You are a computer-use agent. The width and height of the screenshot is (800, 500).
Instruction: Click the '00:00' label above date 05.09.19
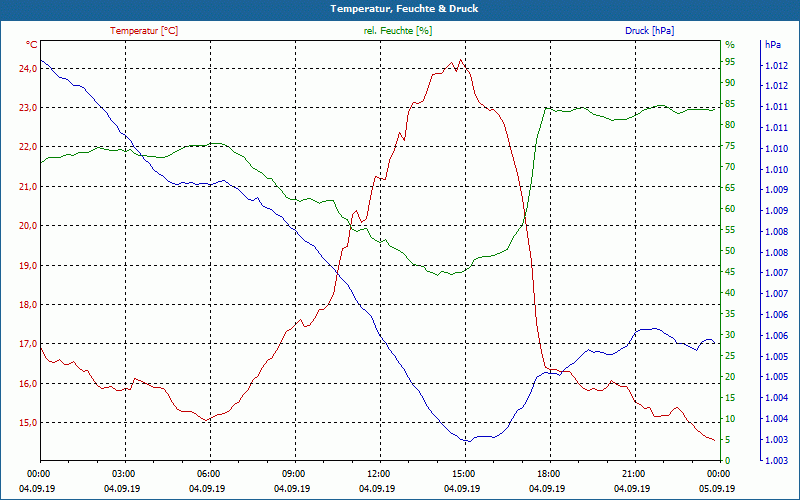coord(717,473)
